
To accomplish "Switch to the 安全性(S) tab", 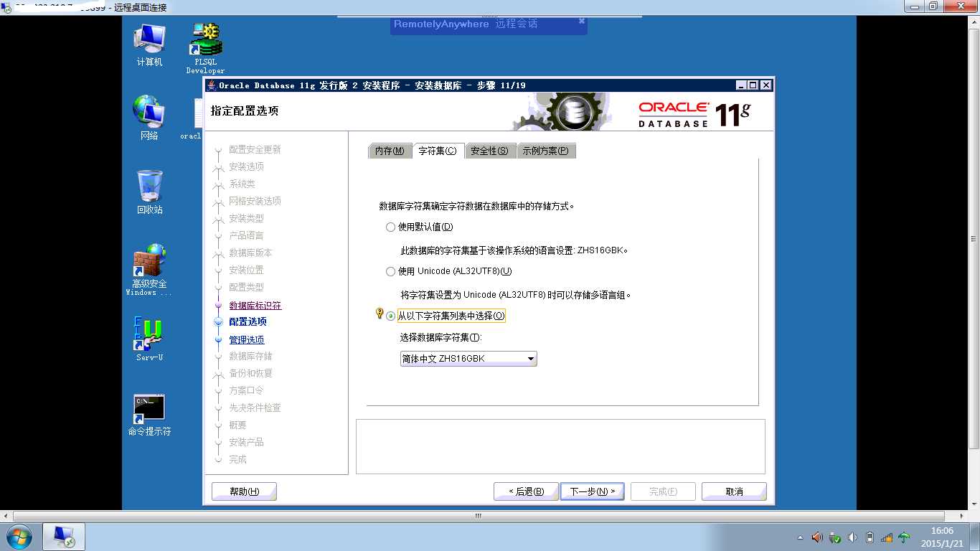I will [490, 151].
